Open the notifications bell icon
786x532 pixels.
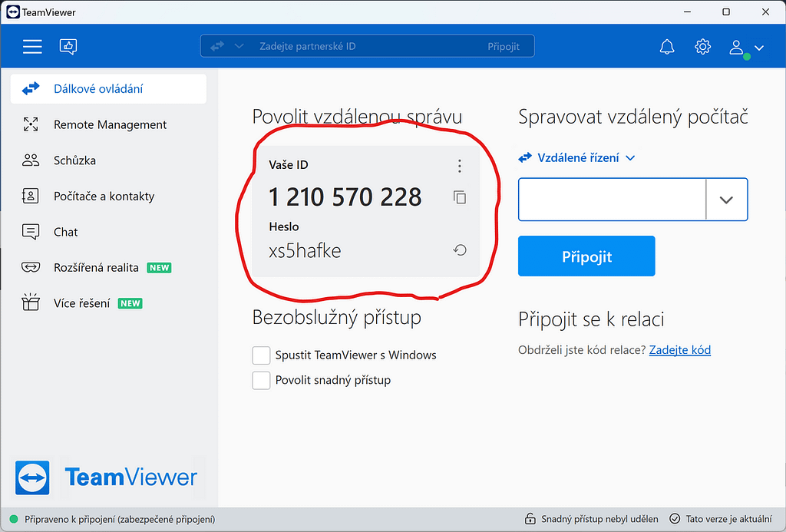tap(667, 47)
